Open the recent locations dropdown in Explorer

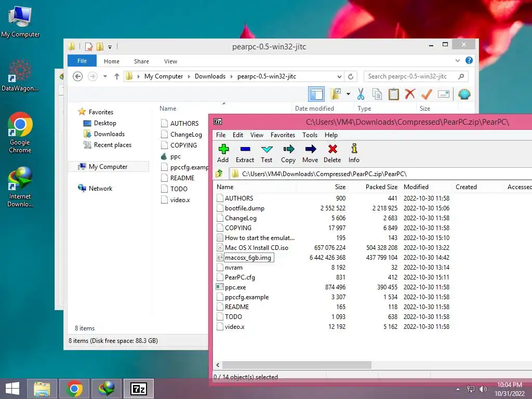105,76
